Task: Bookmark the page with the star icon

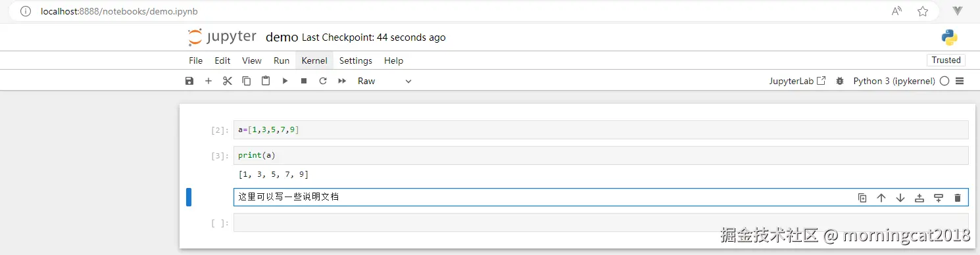Action: coord(923,11)
